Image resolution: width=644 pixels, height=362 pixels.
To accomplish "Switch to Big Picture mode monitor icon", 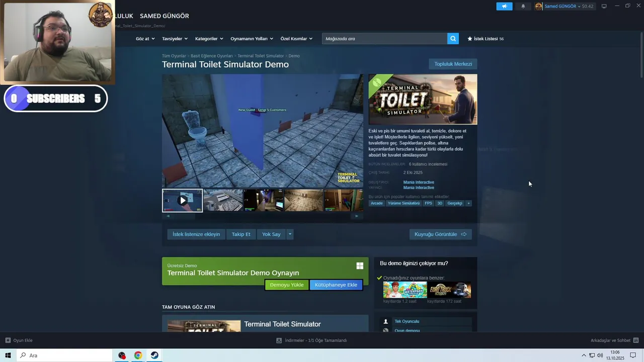I will (604, 6).
